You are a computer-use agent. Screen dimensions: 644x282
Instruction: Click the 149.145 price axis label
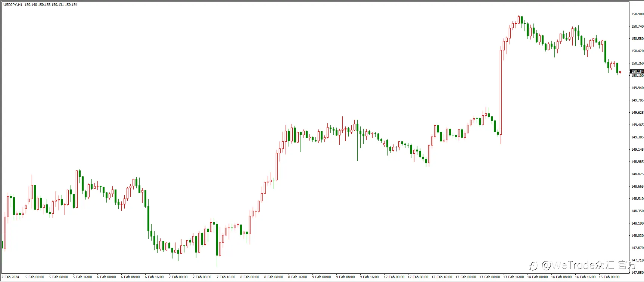(x=637, y=150)
